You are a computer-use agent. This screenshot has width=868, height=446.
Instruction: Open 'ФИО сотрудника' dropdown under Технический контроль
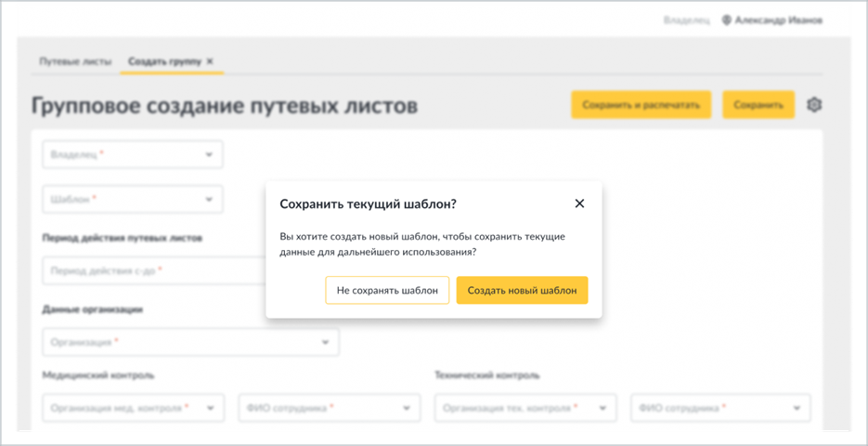pyautogui.click(x=720, y=408)
